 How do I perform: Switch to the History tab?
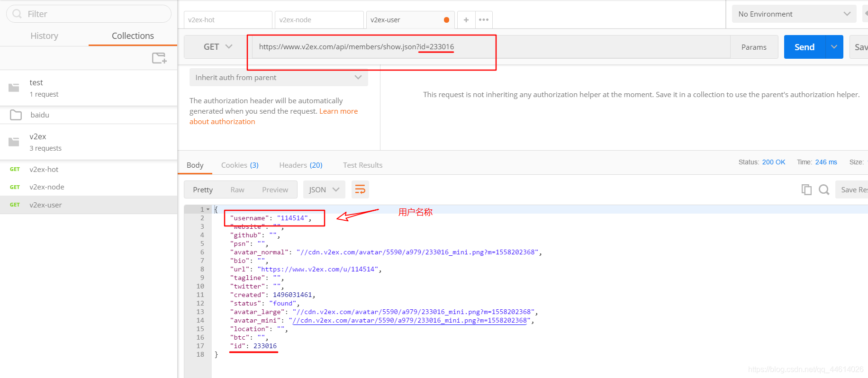44,36
